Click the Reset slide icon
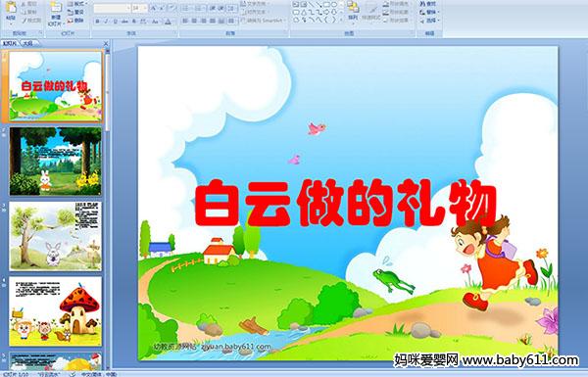This screenshot has width=588, height=377. coord(76,12)
